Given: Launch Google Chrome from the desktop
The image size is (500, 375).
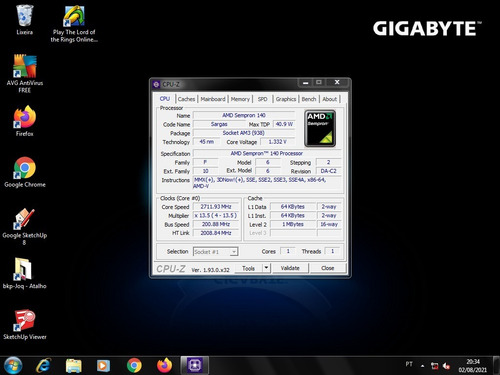Looking at the screenshot, I should click(24, 172).
